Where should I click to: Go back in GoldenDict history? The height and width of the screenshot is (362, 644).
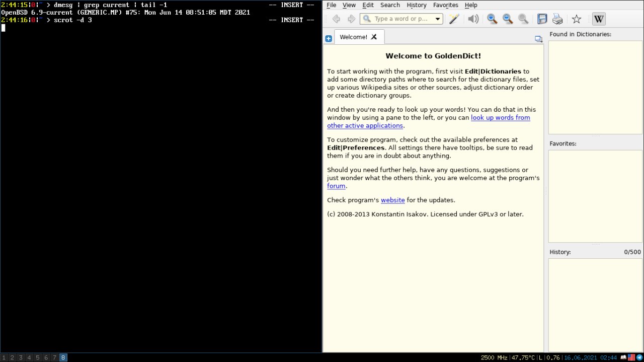point(336,19)
